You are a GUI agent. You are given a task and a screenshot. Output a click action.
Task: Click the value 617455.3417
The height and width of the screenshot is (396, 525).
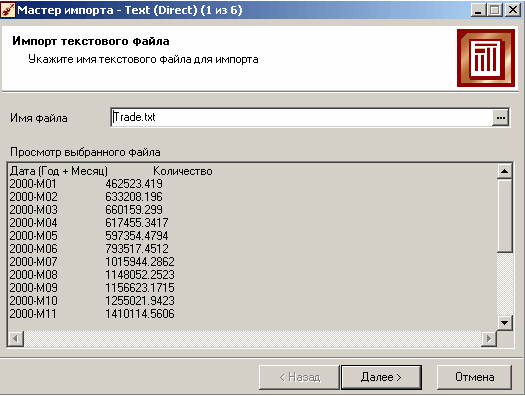tap(137, 223)
